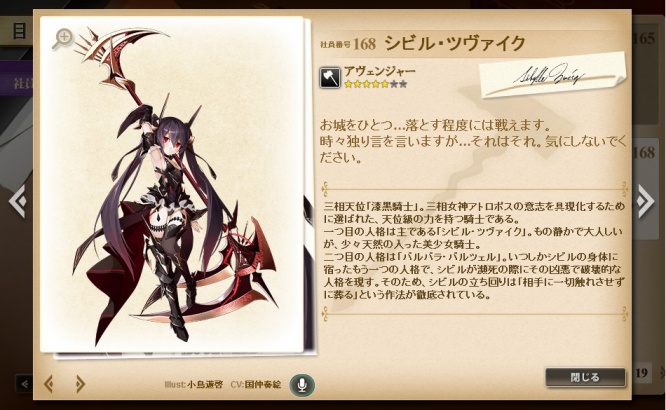
Task: Click the signature note card
Action: [x=552, y=75]
